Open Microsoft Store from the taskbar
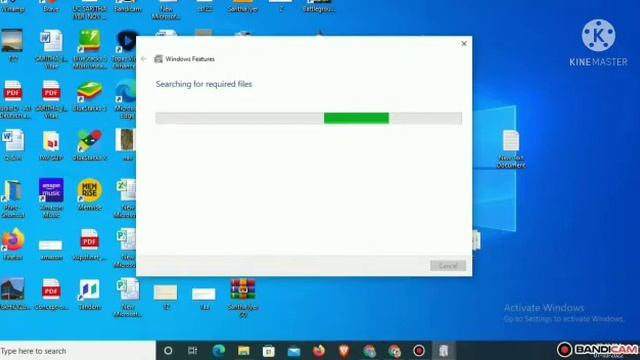The width and height of the screenshot is (640, 360). pos(269,351)
